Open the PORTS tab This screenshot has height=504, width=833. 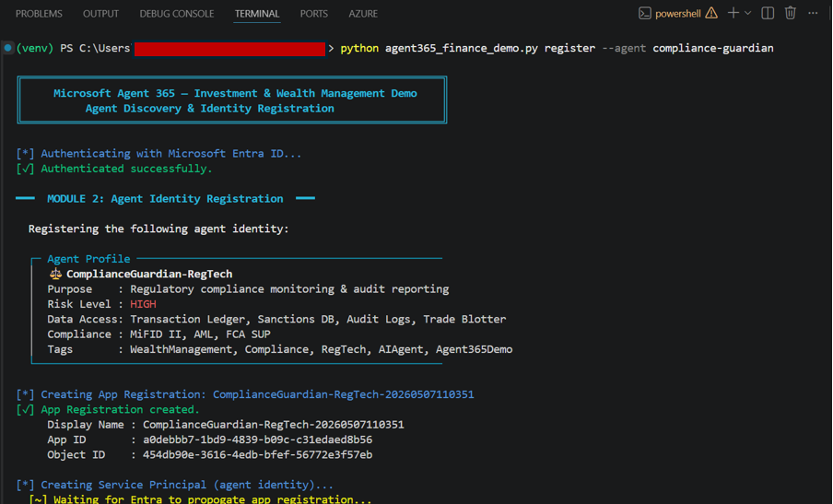click(x=313, y=14)
